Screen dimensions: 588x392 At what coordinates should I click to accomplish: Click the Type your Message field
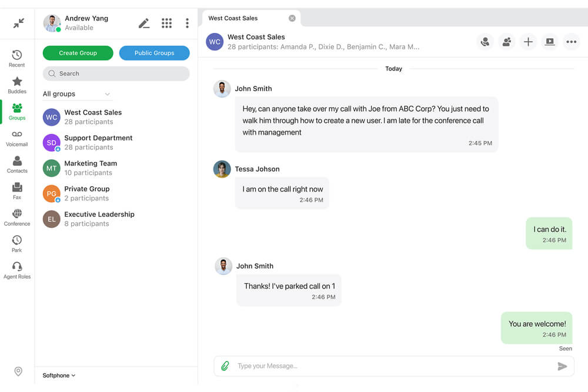[394, 366]
